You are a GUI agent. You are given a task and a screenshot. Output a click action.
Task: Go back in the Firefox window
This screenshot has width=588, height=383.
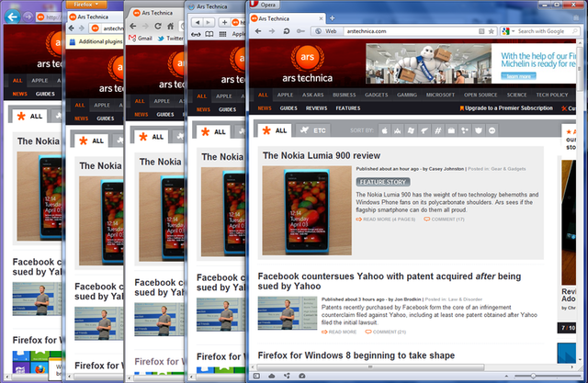tap(71, 28)
